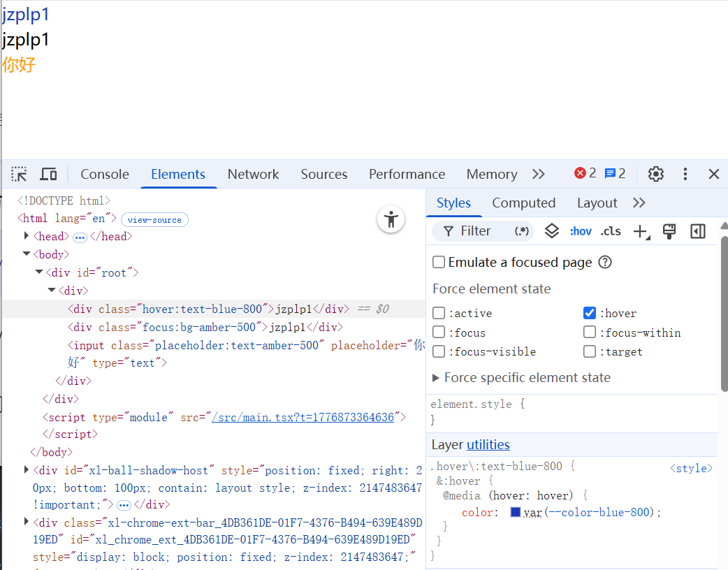
Task: Open the Memory tab
Action: (492, 174)
